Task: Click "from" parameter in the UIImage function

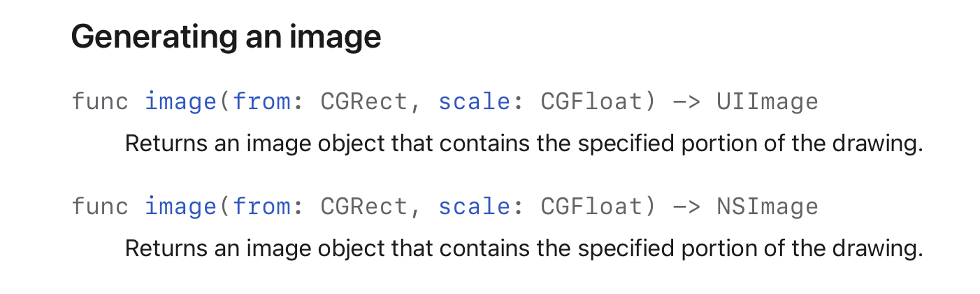Action: [261, 102]
